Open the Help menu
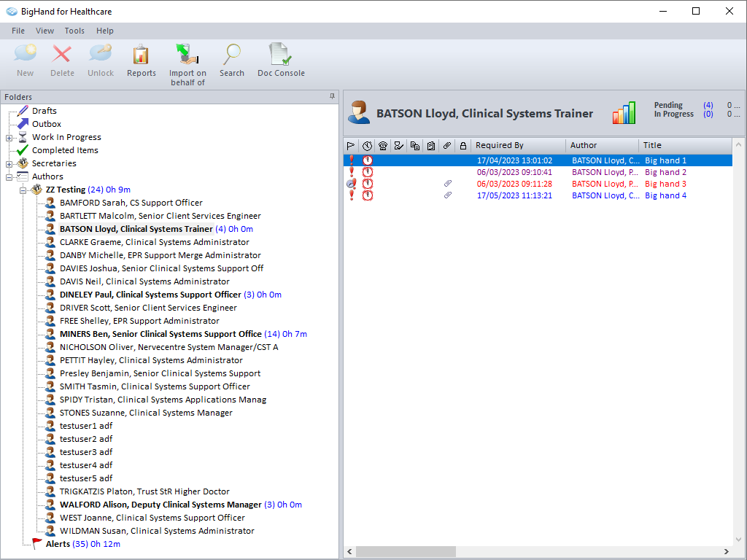 105,31
